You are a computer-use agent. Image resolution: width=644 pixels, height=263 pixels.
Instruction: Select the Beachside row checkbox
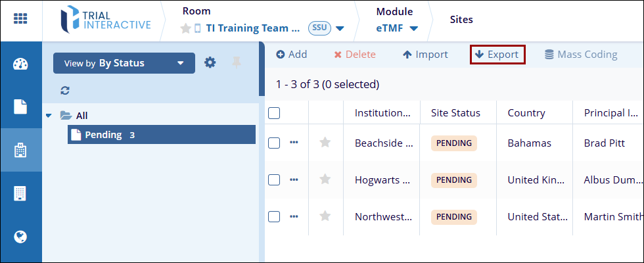(x=275, y=143)
